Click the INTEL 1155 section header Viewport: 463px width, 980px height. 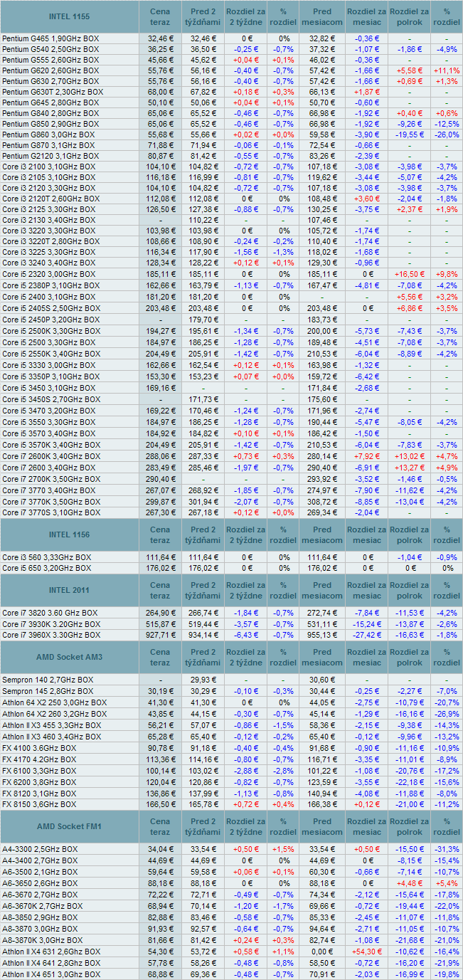click(x=70, y=16)
